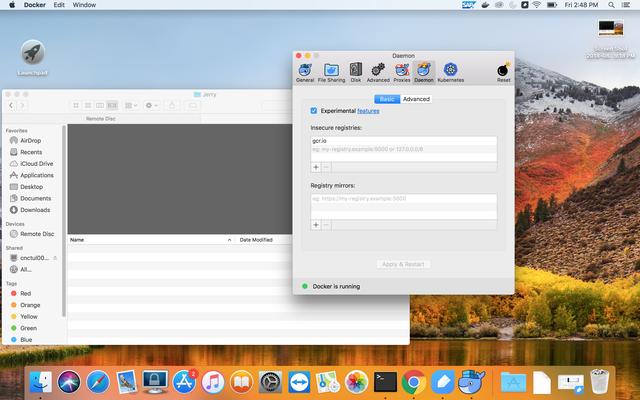This screenshot has height=400, width=640.
Task: Open Spotlight search in menu bar
Action: tap(611, 5)
